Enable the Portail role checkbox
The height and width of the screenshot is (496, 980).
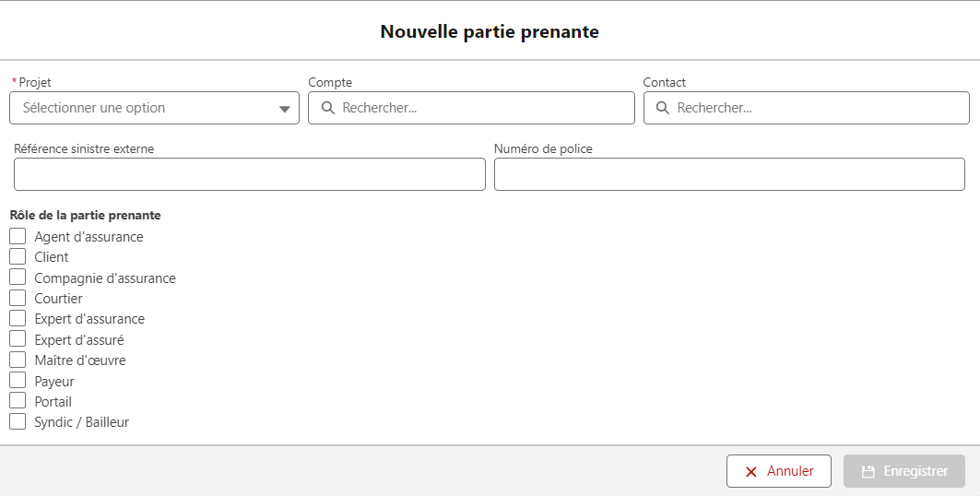(18, 401)
